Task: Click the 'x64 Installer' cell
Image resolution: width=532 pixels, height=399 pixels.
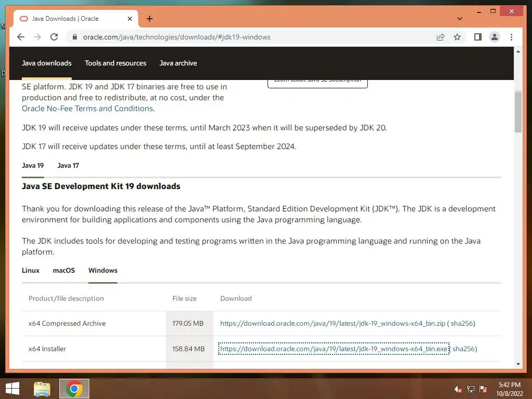Action: (x=47, y=349)
